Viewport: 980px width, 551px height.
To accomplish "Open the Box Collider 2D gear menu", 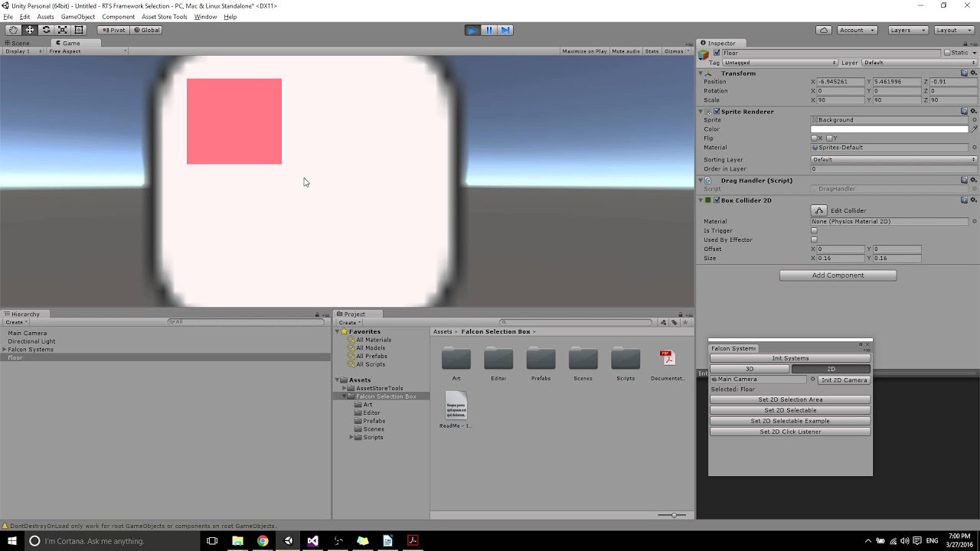I will (973, 200).
